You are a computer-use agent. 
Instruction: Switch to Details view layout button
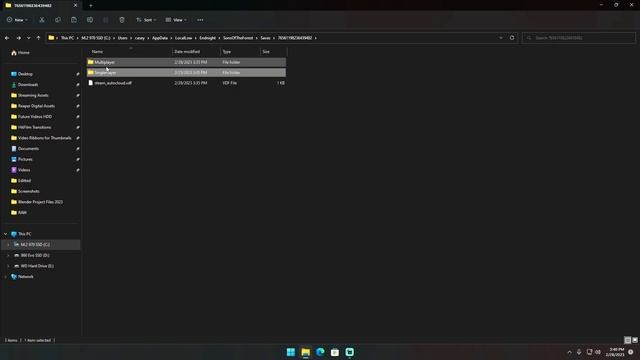[627, 340]
